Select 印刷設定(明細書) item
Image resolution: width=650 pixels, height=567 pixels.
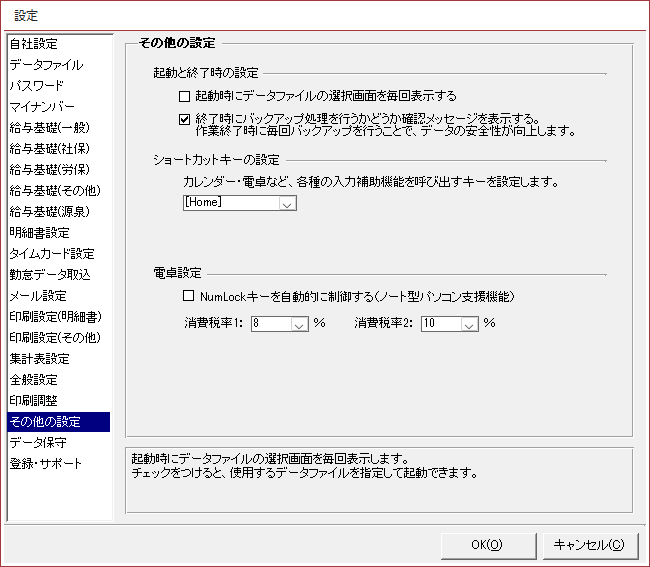(x=55, y=317)
